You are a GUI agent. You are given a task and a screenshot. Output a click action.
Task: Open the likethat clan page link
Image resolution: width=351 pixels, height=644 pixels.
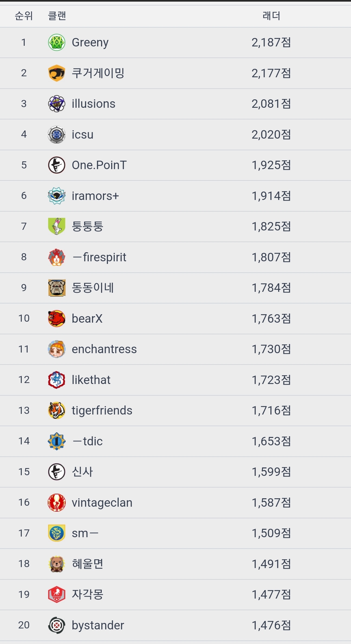click(x=91, y=380)
